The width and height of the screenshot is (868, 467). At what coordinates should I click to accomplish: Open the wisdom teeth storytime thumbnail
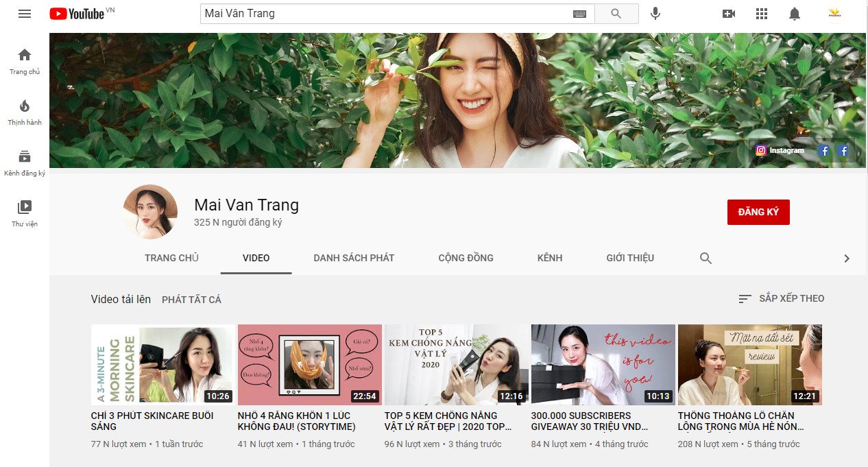pos(310,365)
